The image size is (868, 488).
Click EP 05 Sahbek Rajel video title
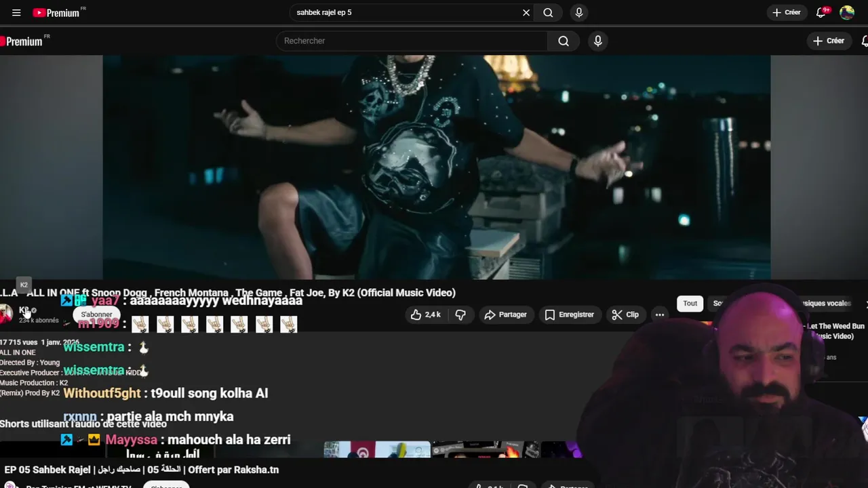pyautogui.click(x=141, y=470)
